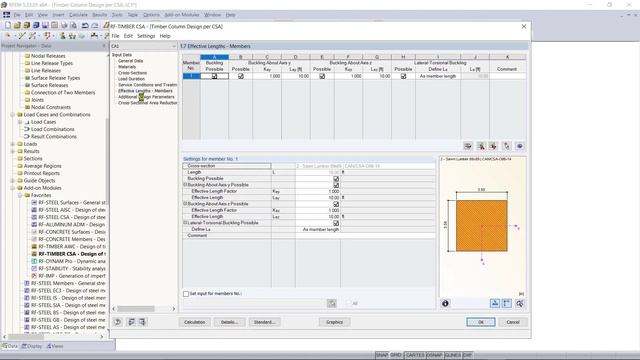
Task: Click the Redo arrow icon in main toolbar
Action: (95, 25)
